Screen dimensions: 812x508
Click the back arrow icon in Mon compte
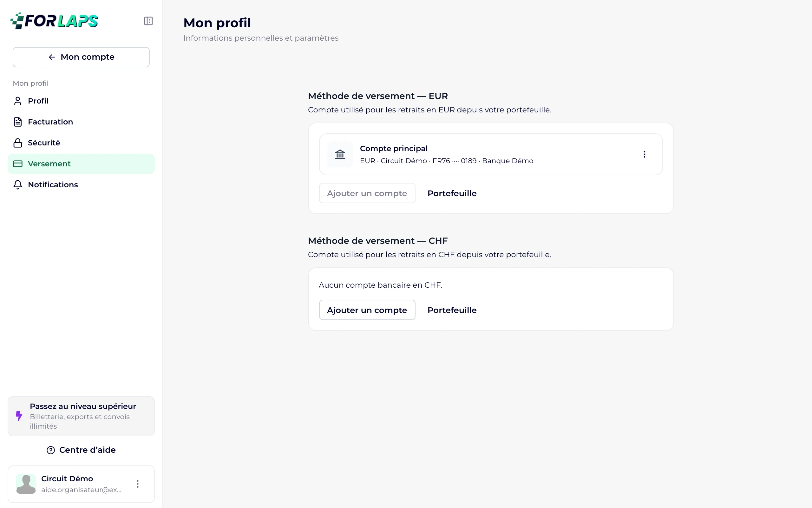[x=52, y=57]
